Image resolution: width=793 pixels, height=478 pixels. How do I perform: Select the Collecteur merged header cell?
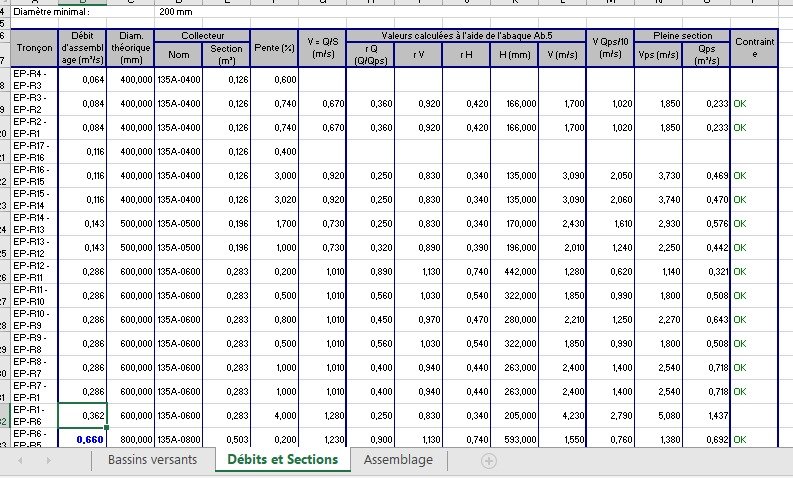click(x=202, y=35)
